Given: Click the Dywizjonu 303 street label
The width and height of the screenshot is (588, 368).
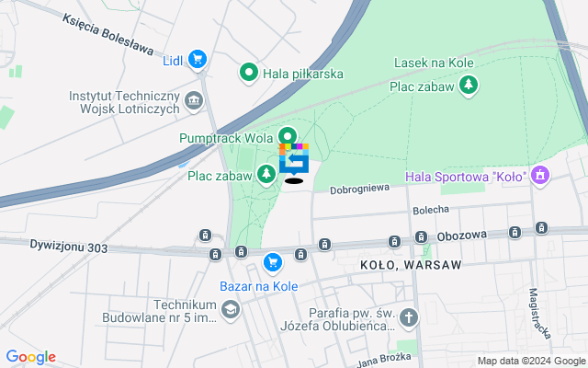Looking at the screenshot, I should coord(69,247).
